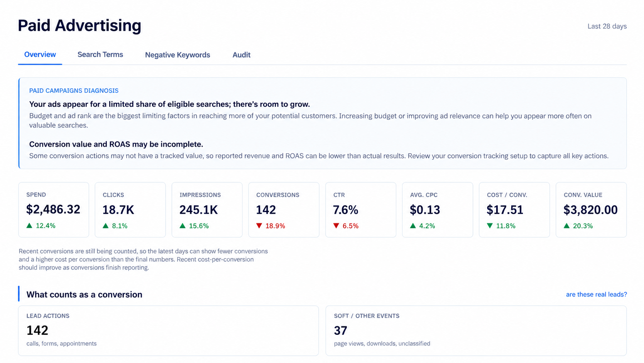This screenshot has height=363, width=644.
Task: Click the 'page views, downloads, unclassified' caption
Action: click(x=382, y=343)
